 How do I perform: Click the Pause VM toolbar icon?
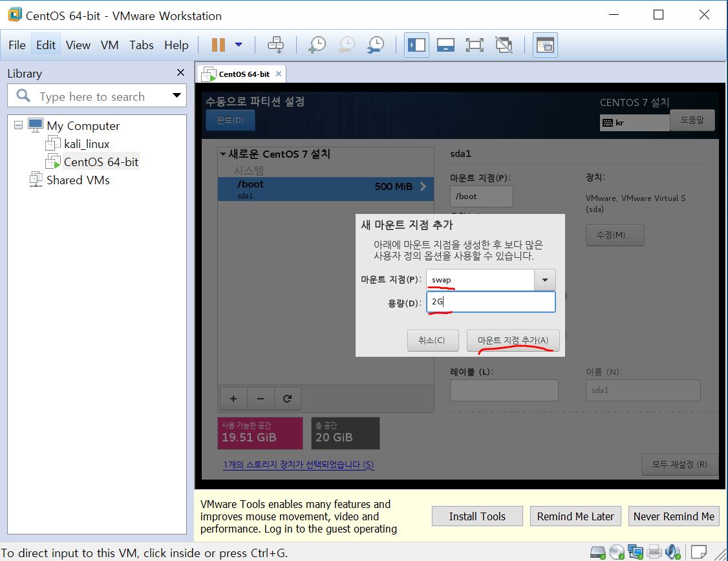(x=219, y=45)
